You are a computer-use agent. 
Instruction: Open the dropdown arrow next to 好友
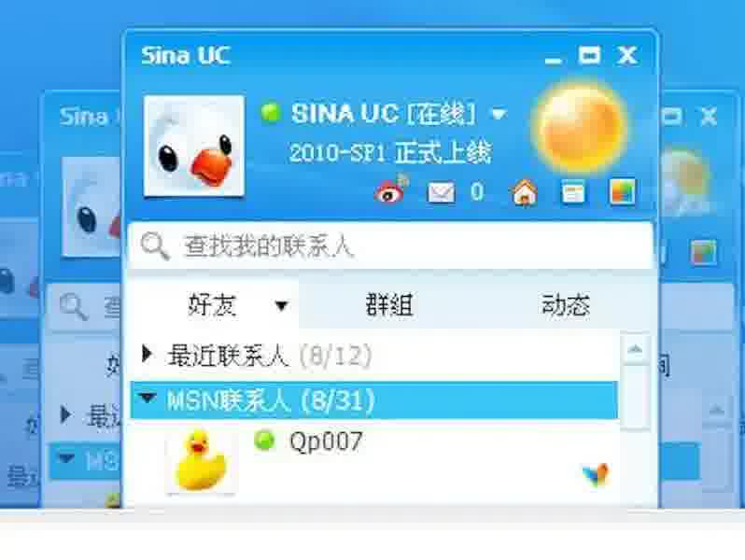pyautogui.click(x=281, y=305)
